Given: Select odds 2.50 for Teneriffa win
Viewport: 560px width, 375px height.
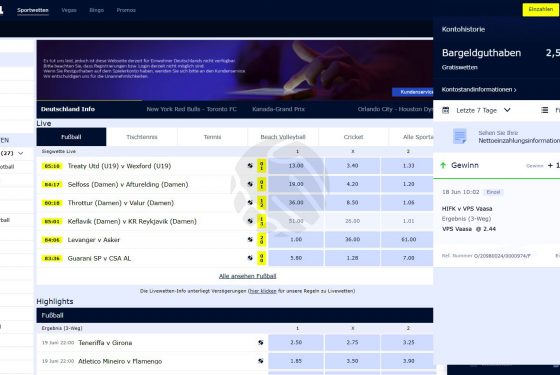Looking at the screenshot, I should pos(296,342).
